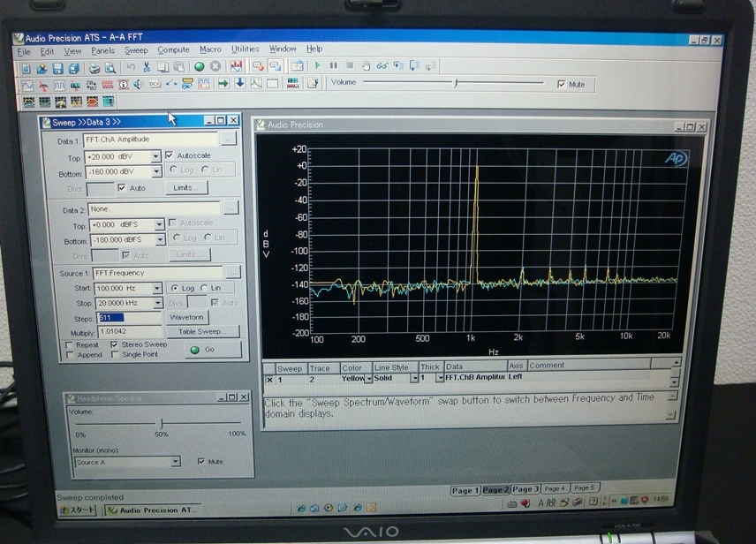Switch to the Page 3 tab

point(525,489)
